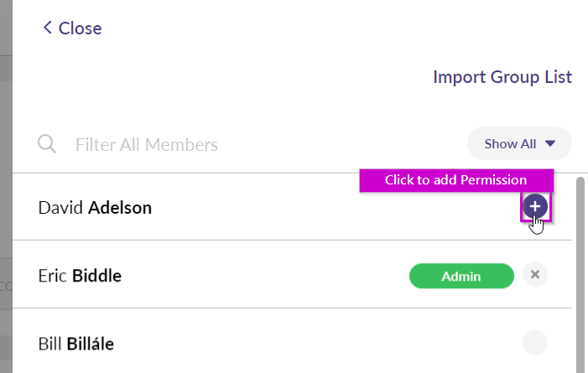Open Import Group List

pyautogui.click(x=502, y=77)
